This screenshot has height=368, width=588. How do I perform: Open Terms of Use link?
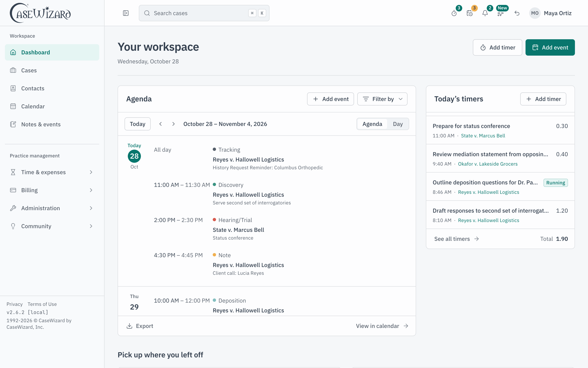[x=42, y=304]
